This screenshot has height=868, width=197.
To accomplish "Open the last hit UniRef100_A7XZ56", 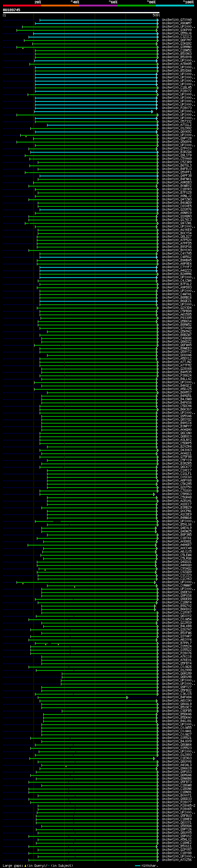I will (x=177, y=860).
